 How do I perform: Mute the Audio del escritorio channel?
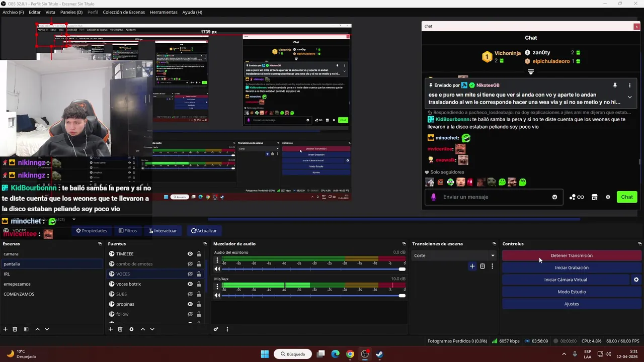click(217, 269)
